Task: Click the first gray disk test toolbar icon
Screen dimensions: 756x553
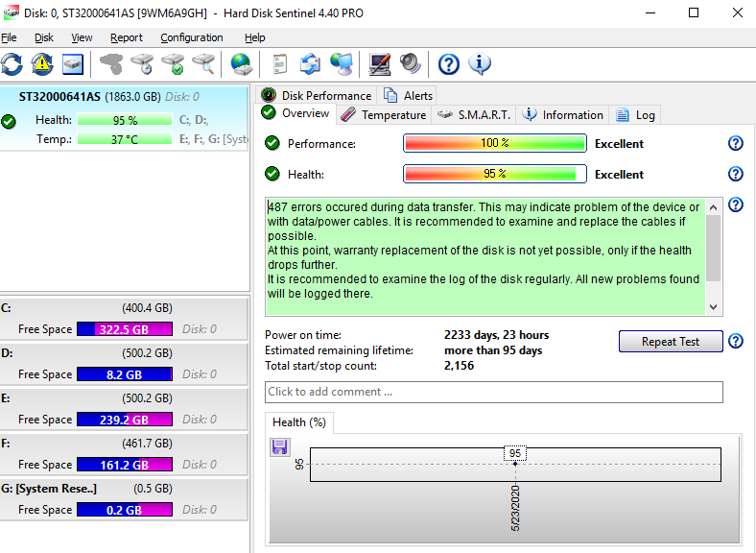Action: click(111, 64)
